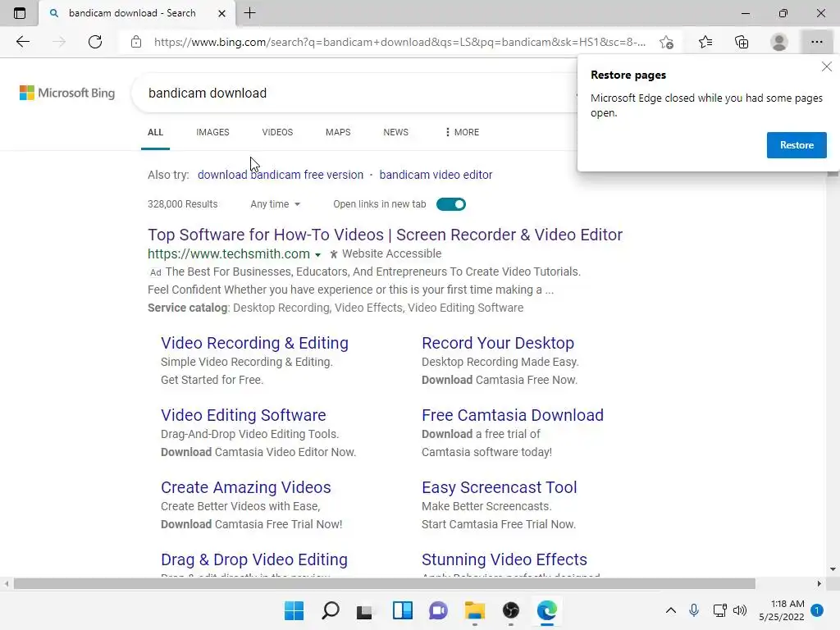Viewport: 840px width, 630px height.
Task: Expand techsmith.com URL dropdown arrow
Action: click(x=317, y=255)
